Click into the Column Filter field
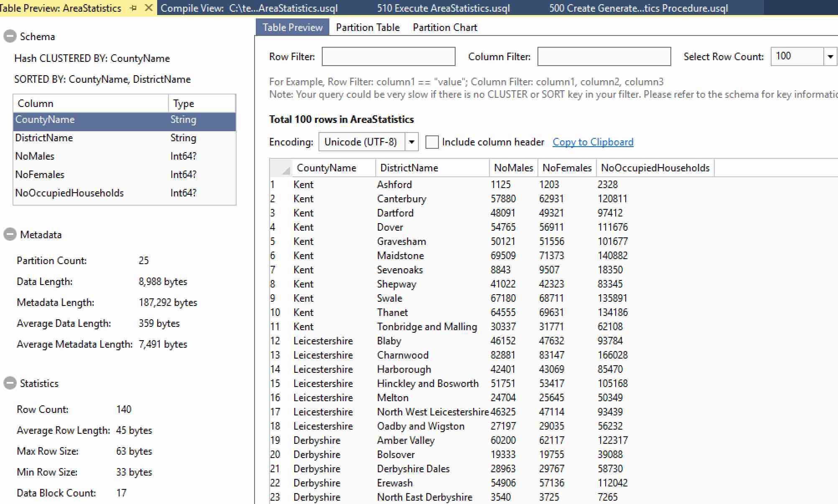Image resolution: width=838 pixels, height=504 pixels. click(604, 56)
